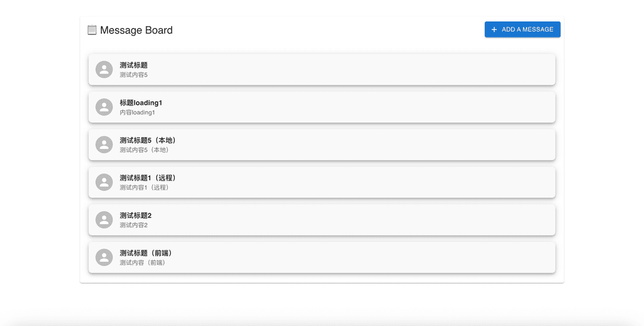Open the 测试标题（前端） message title

point(146,253)
